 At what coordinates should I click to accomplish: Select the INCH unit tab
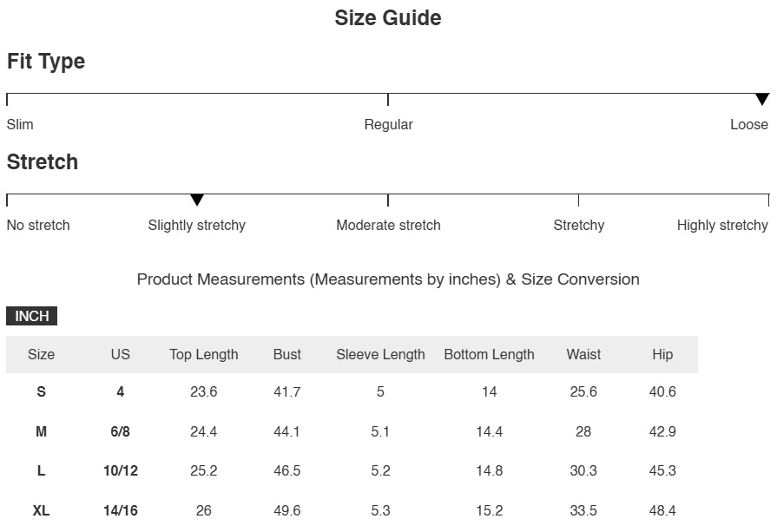pos(32,316)
